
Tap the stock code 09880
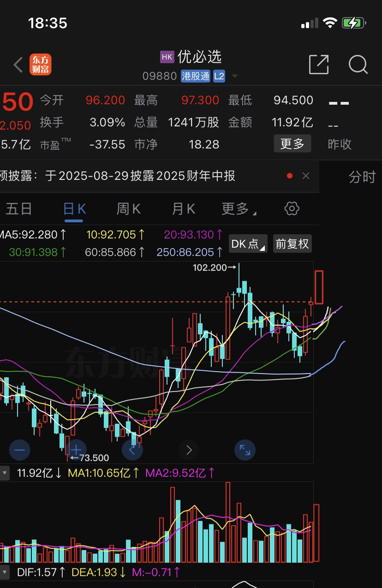click(160, 76)
